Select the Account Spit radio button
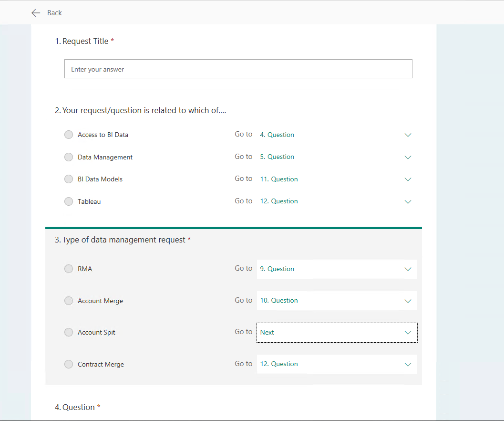The width and height of the screenshot is (504, 421). click(69, 332)
